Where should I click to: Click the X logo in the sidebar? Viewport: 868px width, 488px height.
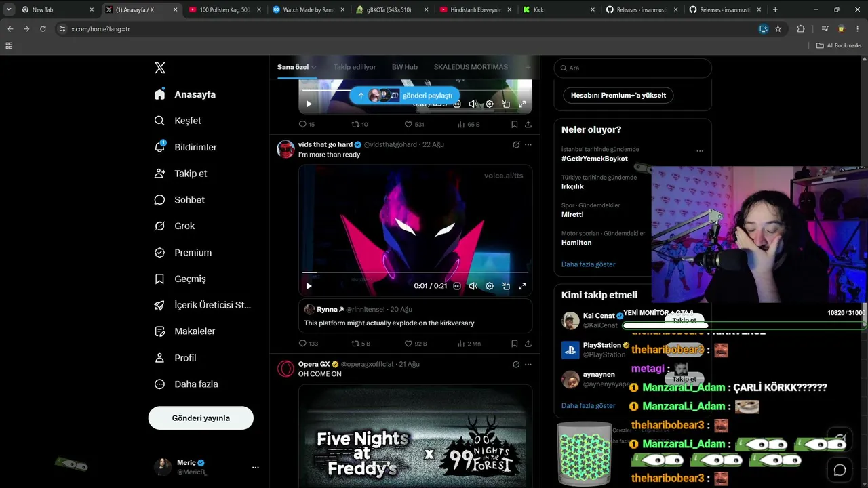[x=160, y=68]
